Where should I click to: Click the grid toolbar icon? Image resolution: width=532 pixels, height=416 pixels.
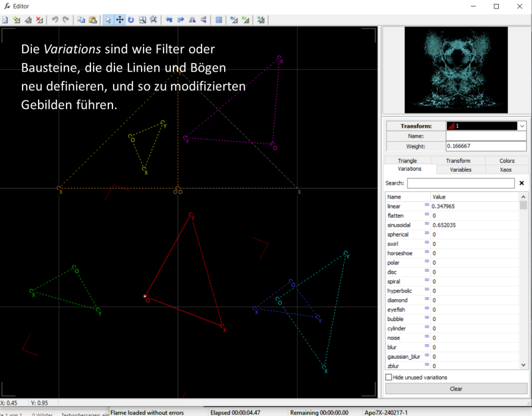pyautogui.click(x=219, y=20)
